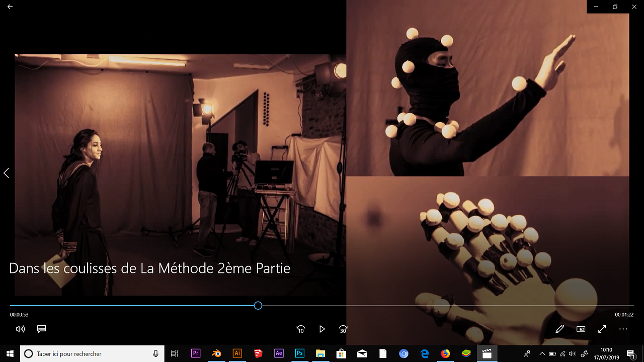Toggle full screen mode
The height and width of the screenshot is (362, 644).
click(602, 329)
